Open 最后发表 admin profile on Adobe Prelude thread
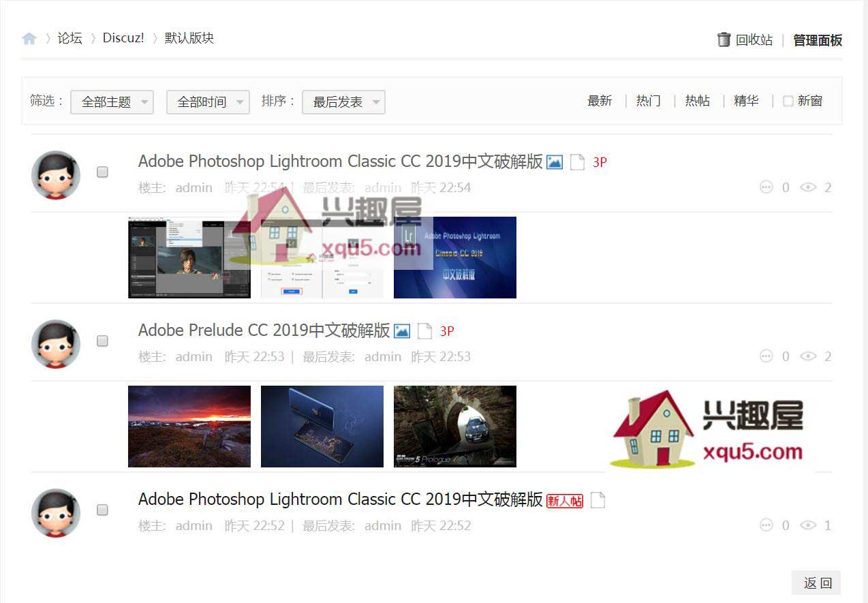Viewport: 868px width, 603px height. [383, 357]
